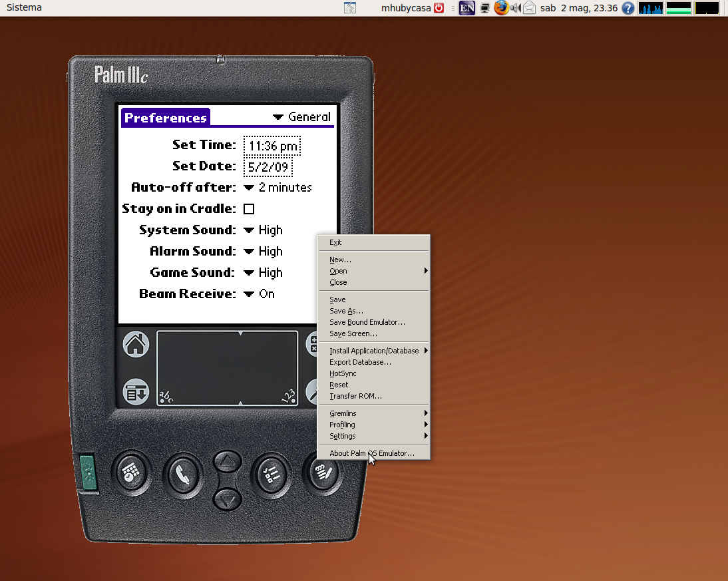
Task: Open the Alarm Sound dropdown
Action: point(264,252)
